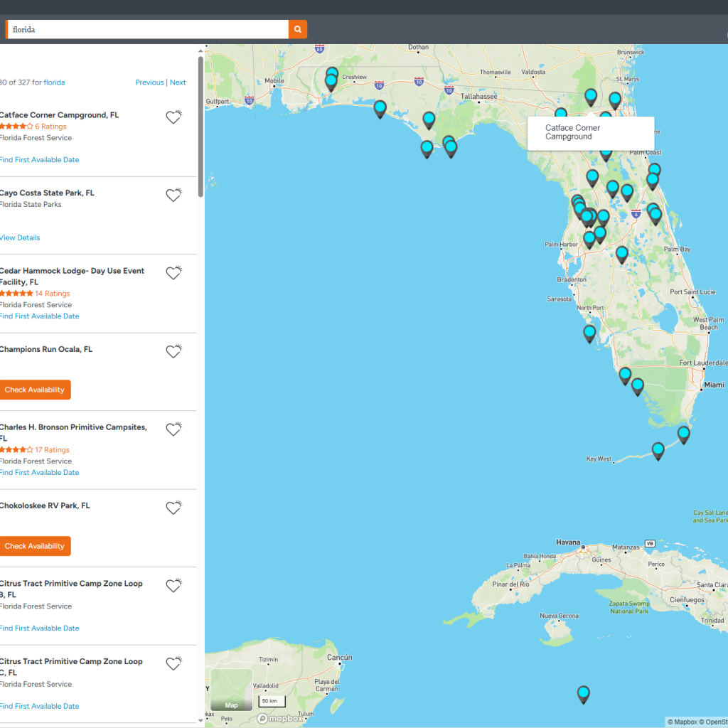The height and width of the screenshot is (728, 728).
Task: Select the campground pin near Sarasota coast
Action: tap(589, 332)
